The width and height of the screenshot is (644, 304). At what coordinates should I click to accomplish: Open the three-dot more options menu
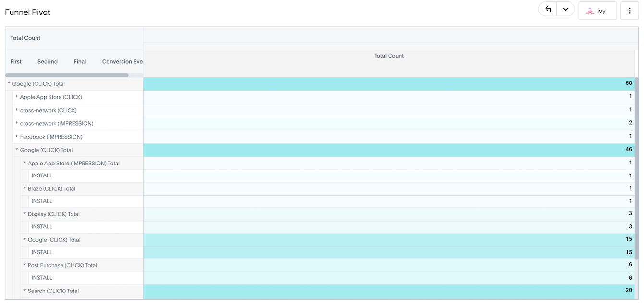(x=630, y=11)
